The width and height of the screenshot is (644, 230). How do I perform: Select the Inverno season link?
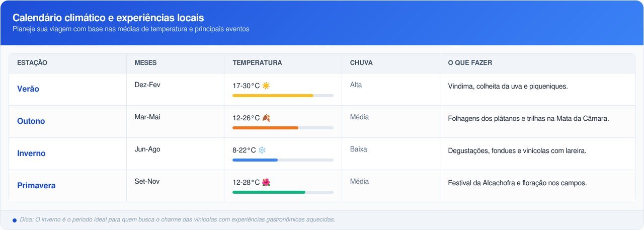[31, 154]
